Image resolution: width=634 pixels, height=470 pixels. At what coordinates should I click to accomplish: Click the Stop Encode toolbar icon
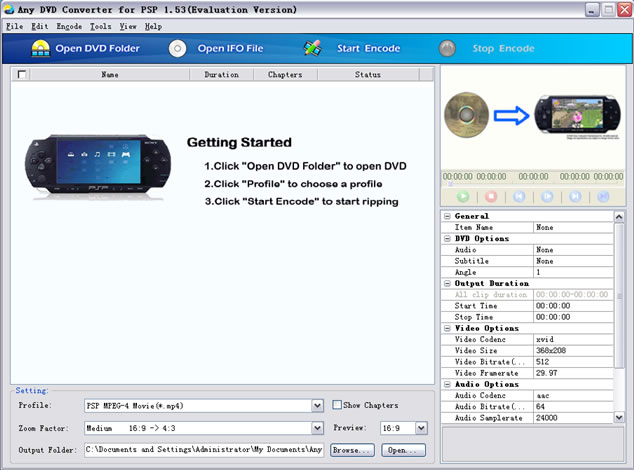[x=449, y=48]
